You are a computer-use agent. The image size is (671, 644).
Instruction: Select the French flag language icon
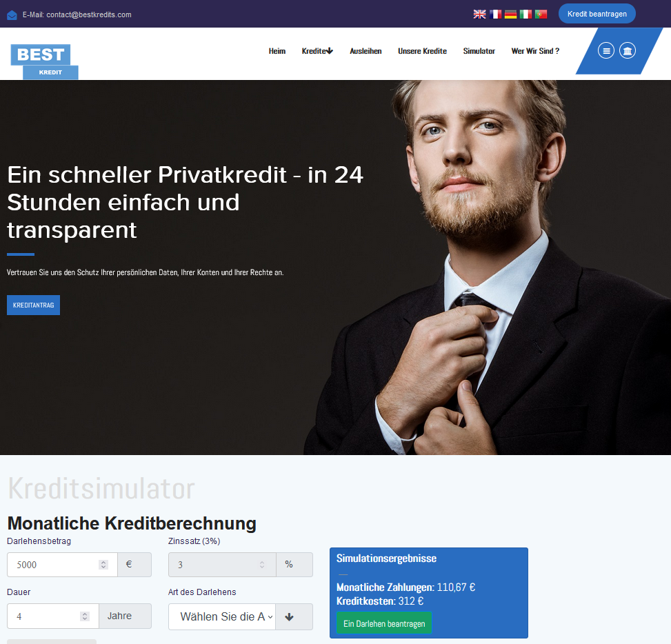(x=495, y=14)
